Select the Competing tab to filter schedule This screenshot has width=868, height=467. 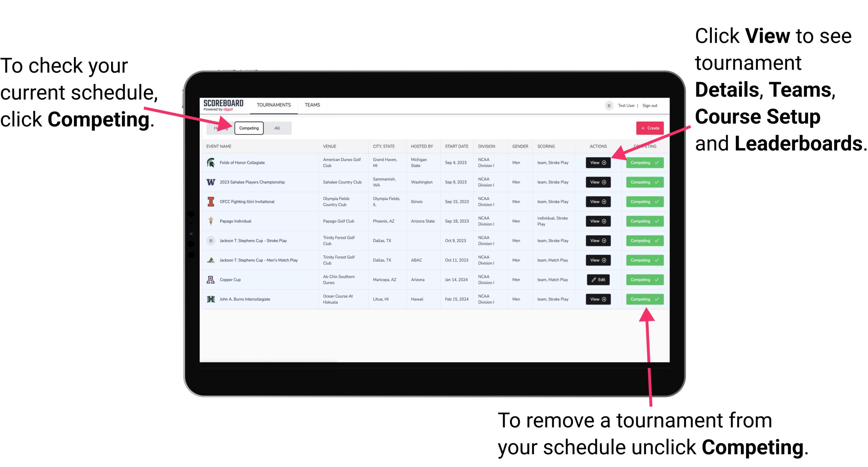pos(248,128)
